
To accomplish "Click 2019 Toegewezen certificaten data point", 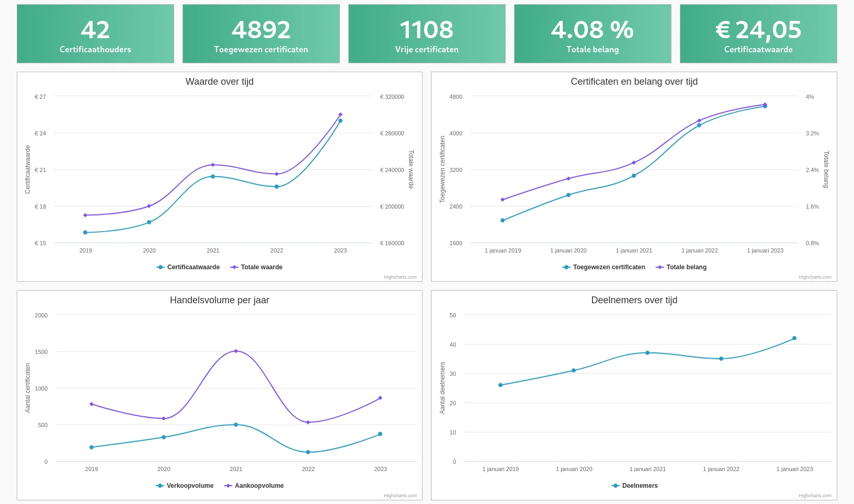I will 503,221.
